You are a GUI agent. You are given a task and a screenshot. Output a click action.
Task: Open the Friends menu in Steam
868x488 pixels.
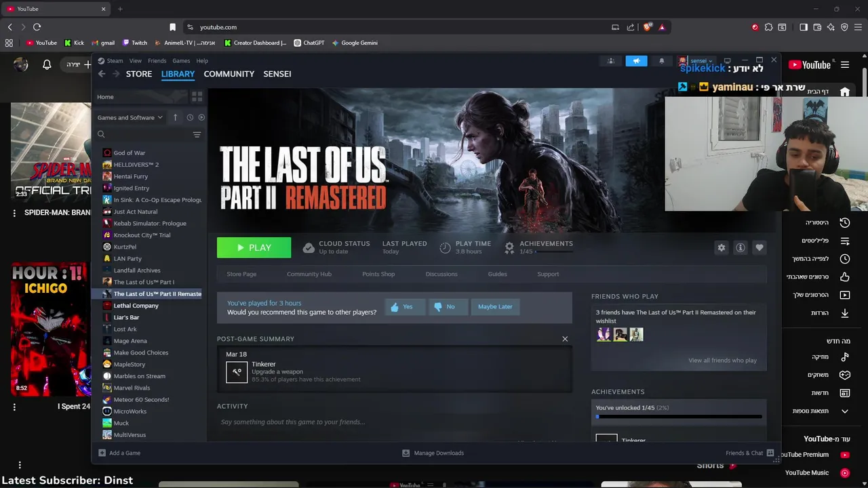(157, 61)
